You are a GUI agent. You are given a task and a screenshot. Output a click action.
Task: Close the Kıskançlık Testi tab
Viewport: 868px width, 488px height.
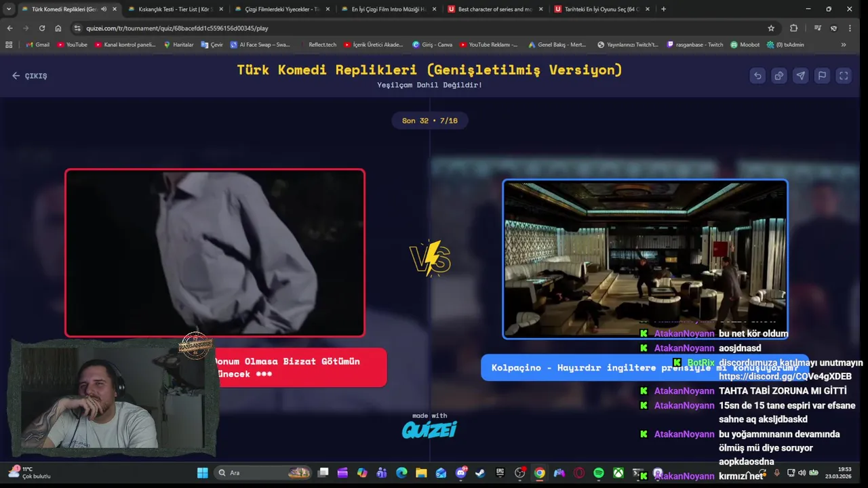click(221, 9)
